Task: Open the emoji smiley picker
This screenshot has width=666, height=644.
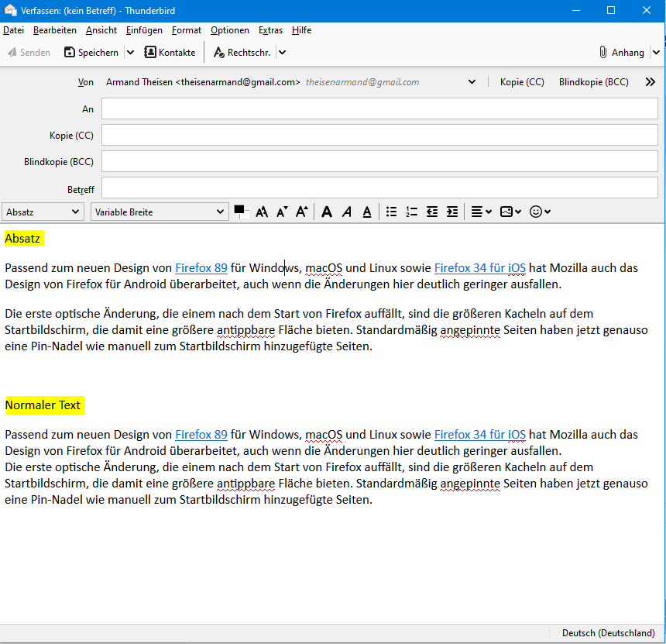Action: (540, 212)
